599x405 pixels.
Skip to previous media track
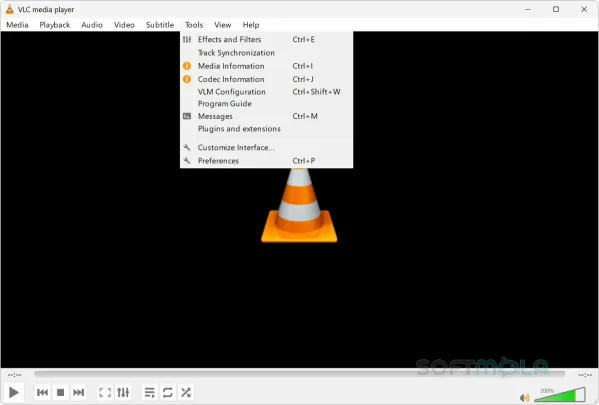tap(42, 392)
